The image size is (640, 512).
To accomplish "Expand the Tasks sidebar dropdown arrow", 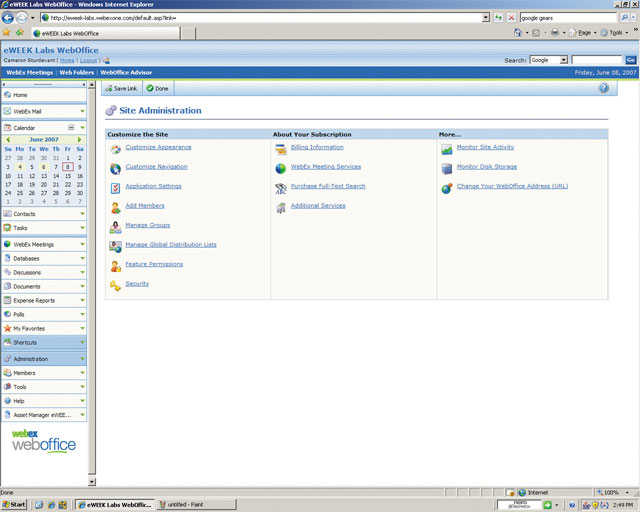I will [x=82, y=227].
